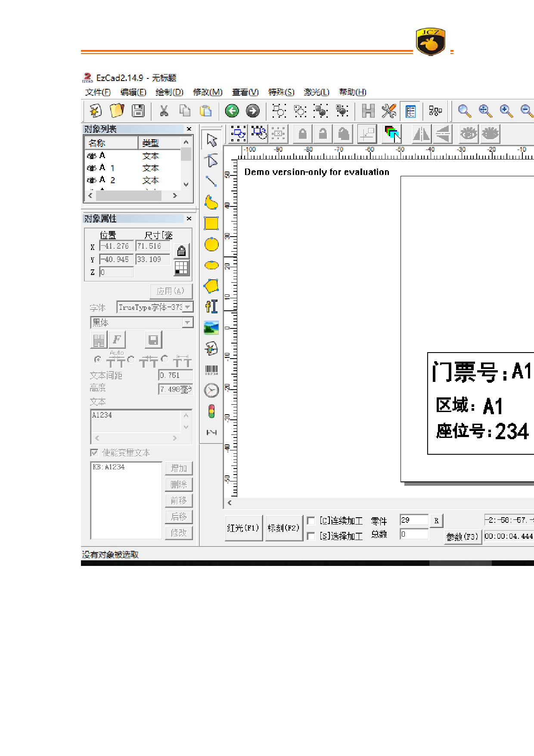Select the circle drawing tool
Image resolution: width=534 pixels, height=756 pixels.
[211, 244]
